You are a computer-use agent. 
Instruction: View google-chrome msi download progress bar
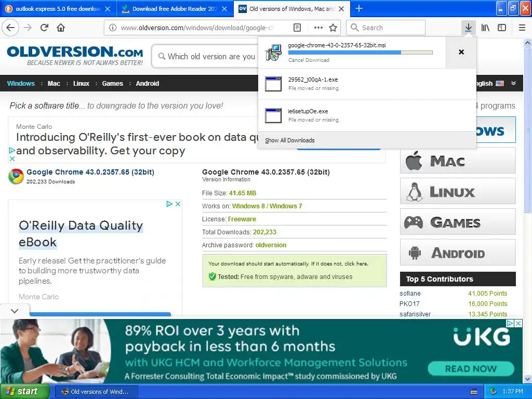[x=361, y=52]
